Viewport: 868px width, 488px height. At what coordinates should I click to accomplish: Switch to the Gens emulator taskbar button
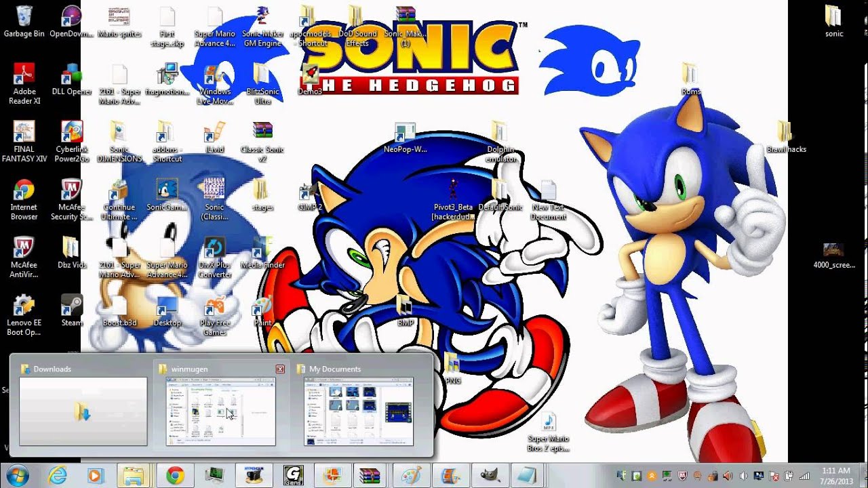294,476
